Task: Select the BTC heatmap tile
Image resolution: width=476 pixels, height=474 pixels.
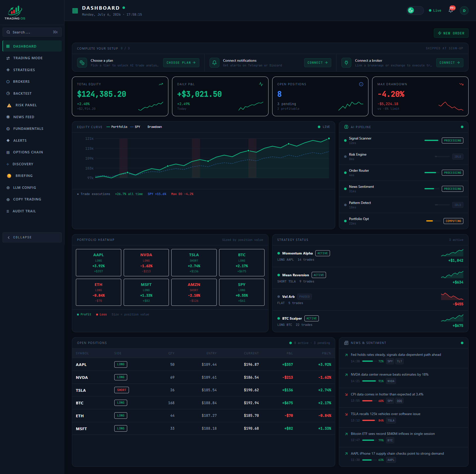Action: (x=242, y=263)
